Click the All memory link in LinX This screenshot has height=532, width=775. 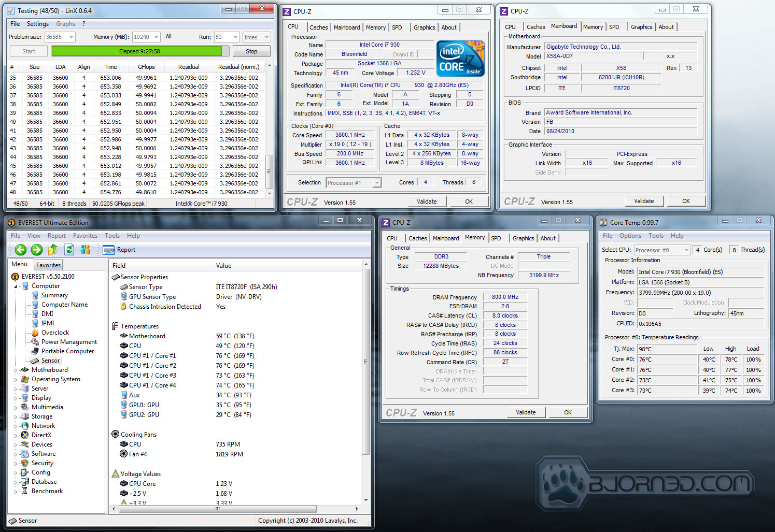pyautogui.click(x=168, y=36)
